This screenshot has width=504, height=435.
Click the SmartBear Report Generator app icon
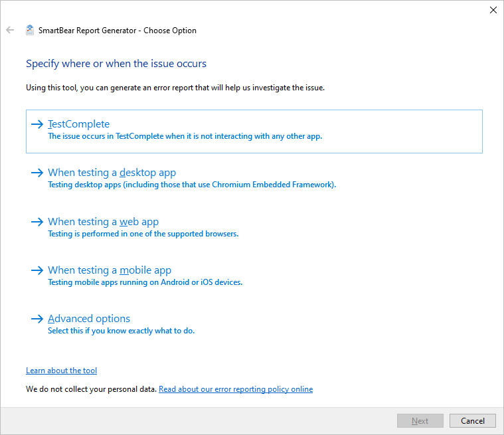30,30
